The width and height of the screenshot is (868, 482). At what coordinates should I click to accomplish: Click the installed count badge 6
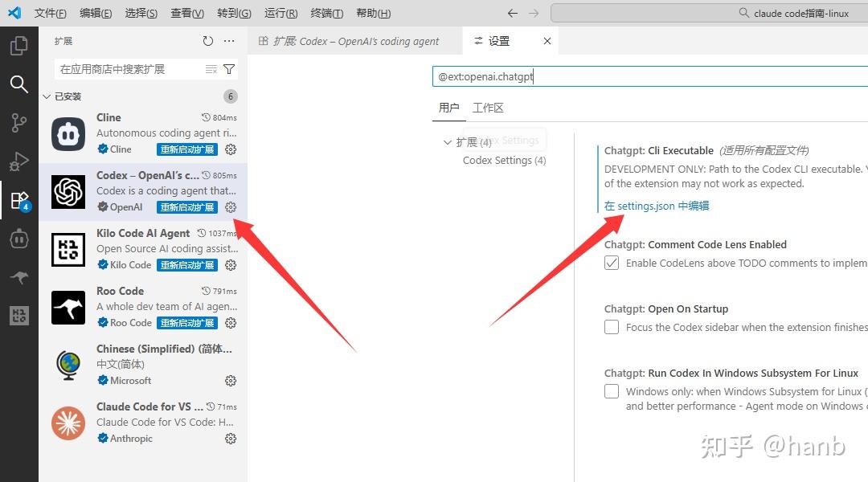click(x=231, y=96)
